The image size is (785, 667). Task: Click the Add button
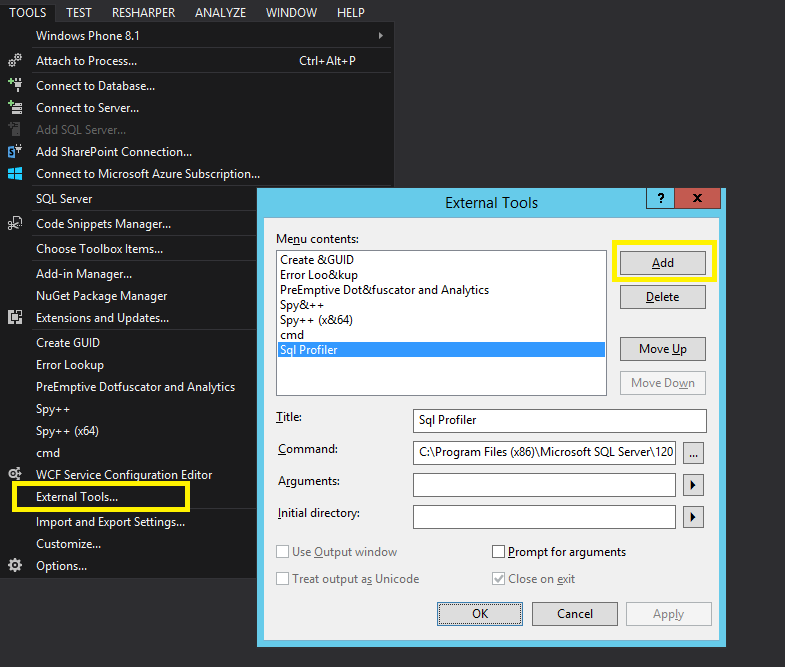coord(663,263)
